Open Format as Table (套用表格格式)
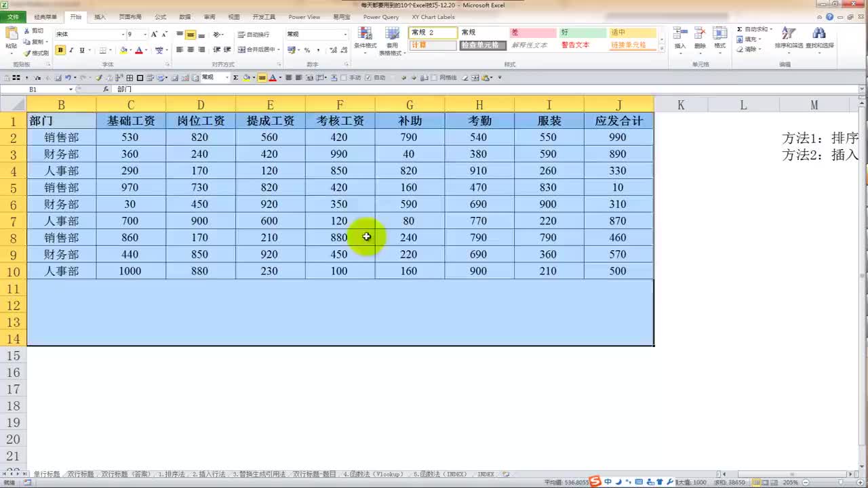The image size is (868, 488). click(x=392, y=41)
